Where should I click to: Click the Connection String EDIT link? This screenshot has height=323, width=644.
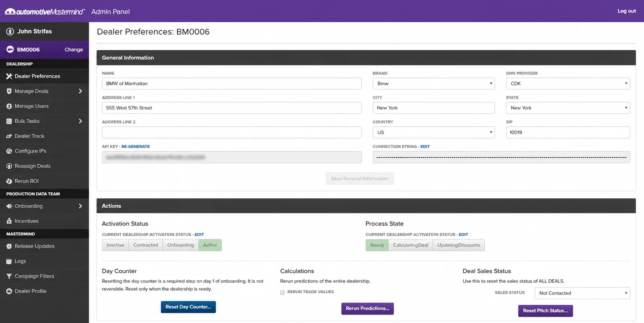click(425, 146)
